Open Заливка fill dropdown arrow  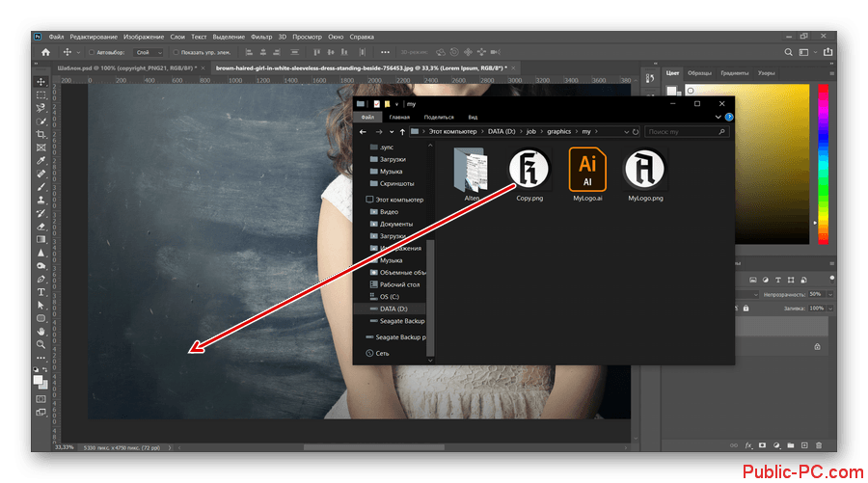[x=830, y=309]
